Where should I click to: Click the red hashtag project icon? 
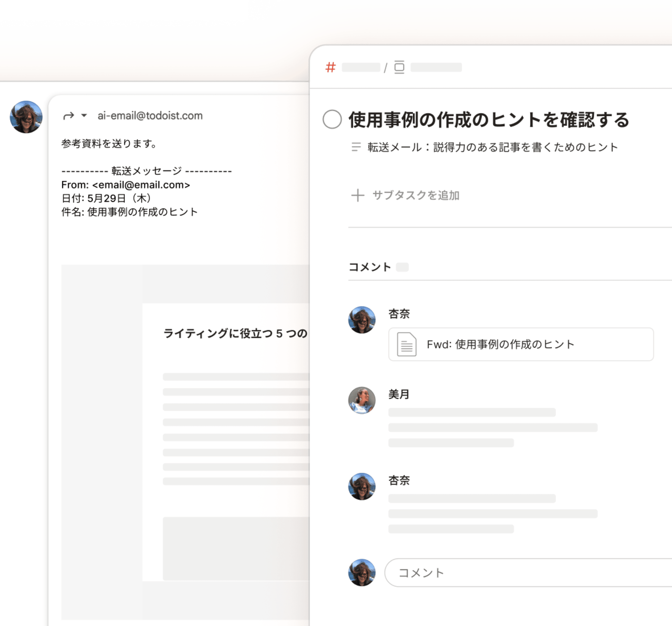(330, 67)
